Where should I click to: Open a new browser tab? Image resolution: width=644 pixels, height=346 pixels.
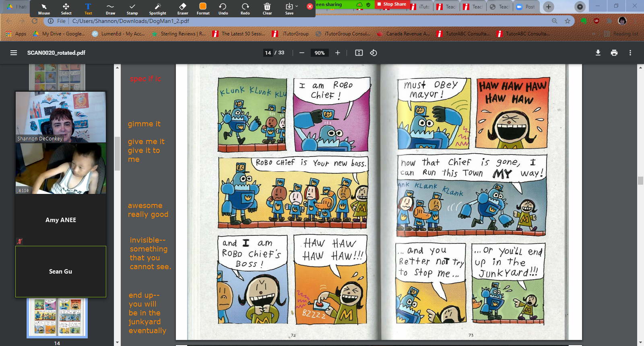(548, 6)
